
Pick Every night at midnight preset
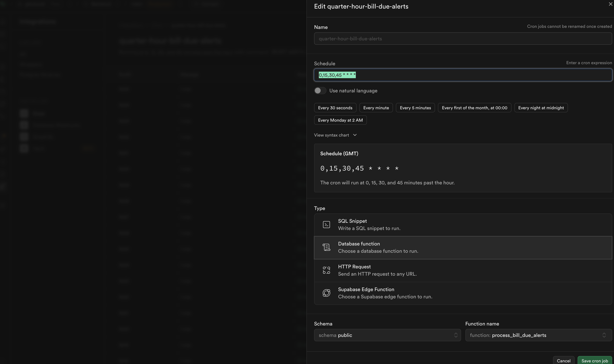tap(541, 108)
